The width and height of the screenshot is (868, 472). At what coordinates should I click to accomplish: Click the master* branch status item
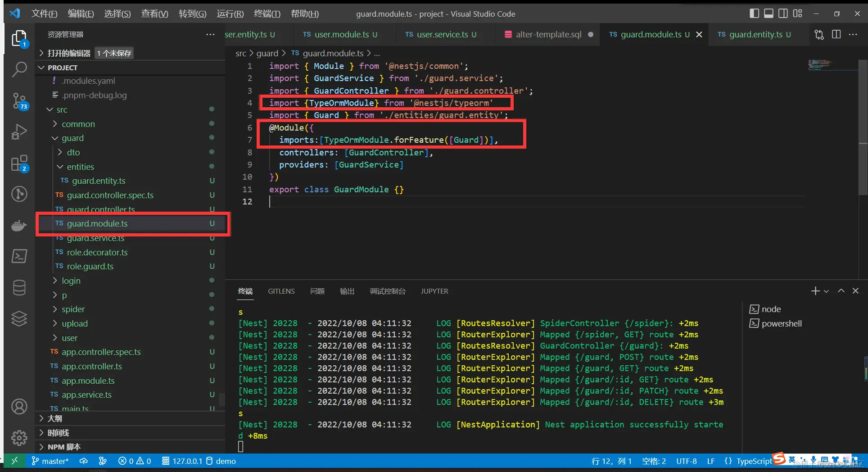tap(50, 461)
